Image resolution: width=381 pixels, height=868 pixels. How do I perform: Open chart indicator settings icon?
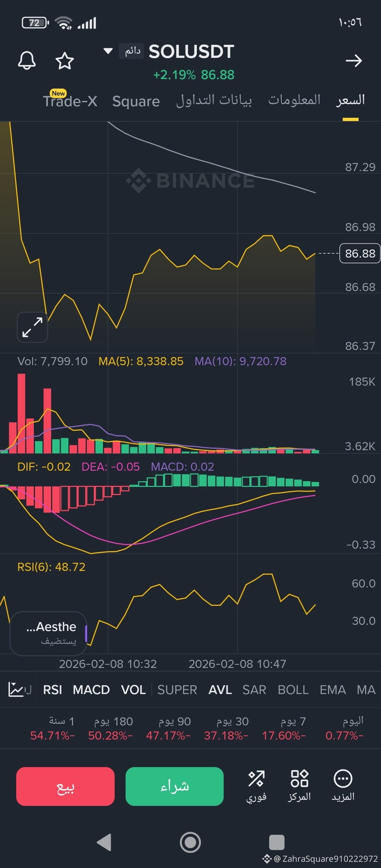pos(16,689)
